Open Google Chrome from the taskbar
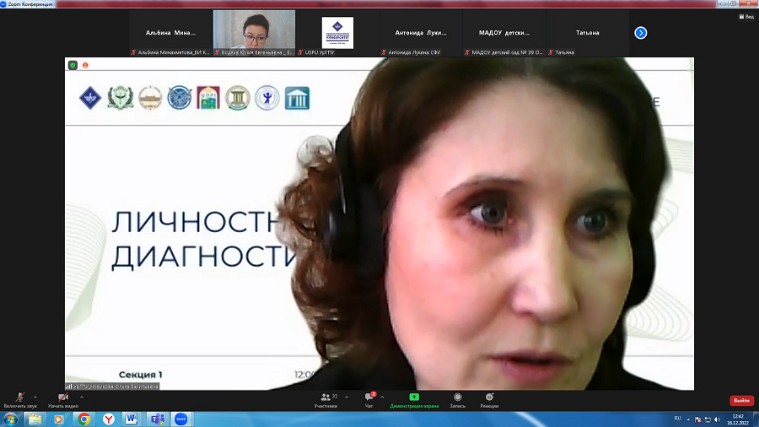This screenshot has height=427, width=759. [84, 419]
